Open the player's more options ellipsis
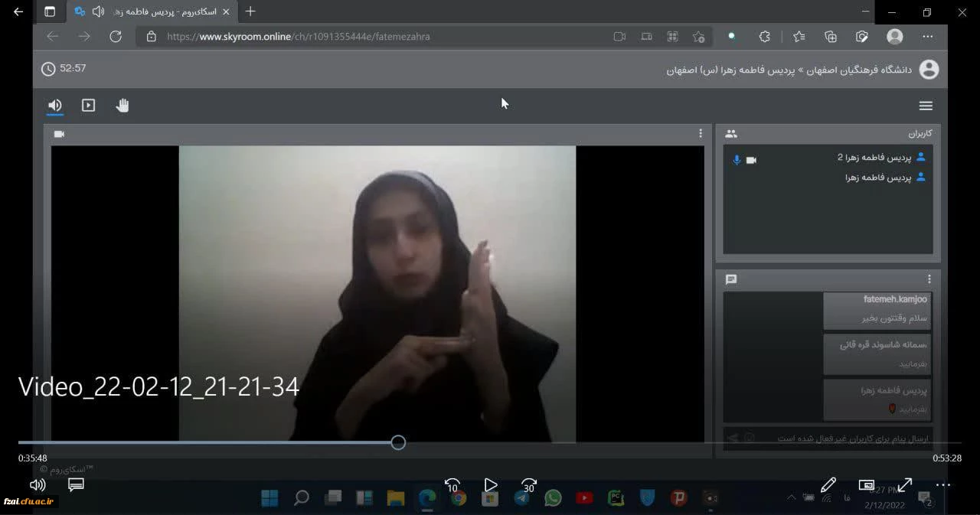 (x=943, y=485)
